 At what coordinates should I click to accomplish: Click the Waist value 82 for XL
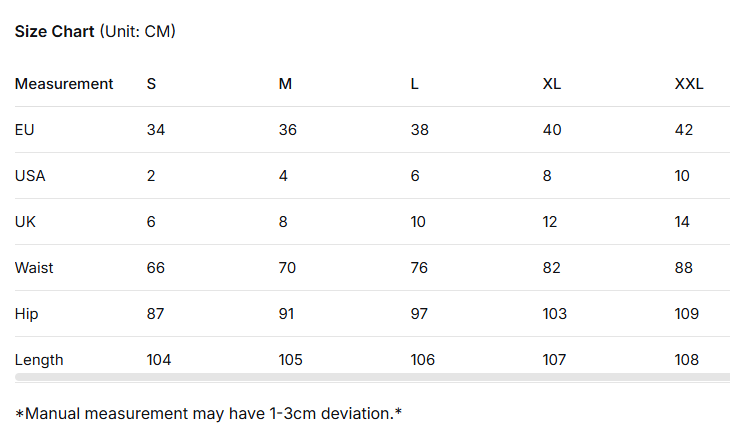tap(552, 268)
